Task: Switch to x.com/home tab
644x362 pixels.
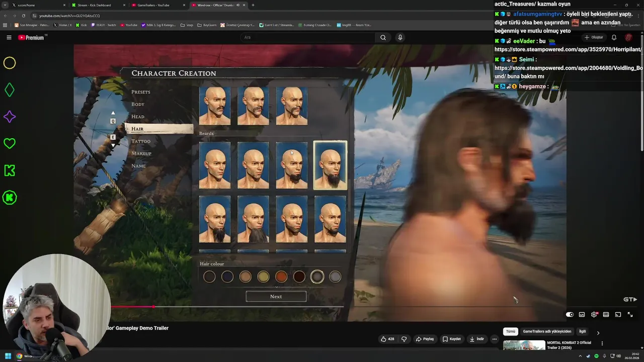Action: click(x=38, y=5)
